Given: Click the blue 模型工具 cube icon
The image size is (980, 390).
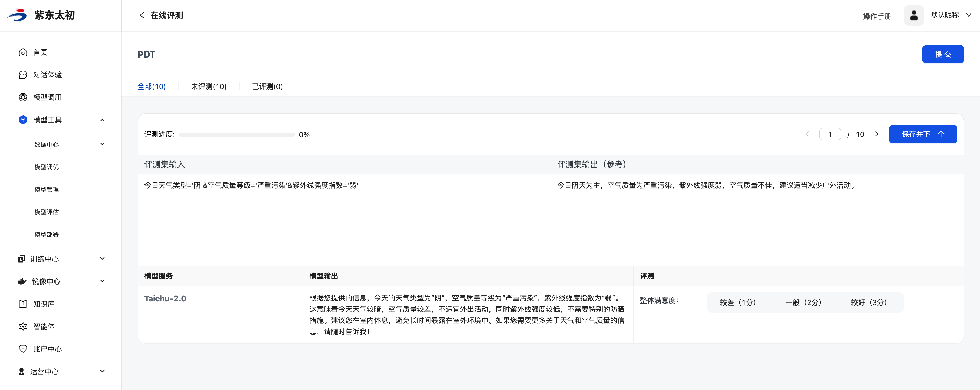Looking at the screenshot, I should coord(23,120).
